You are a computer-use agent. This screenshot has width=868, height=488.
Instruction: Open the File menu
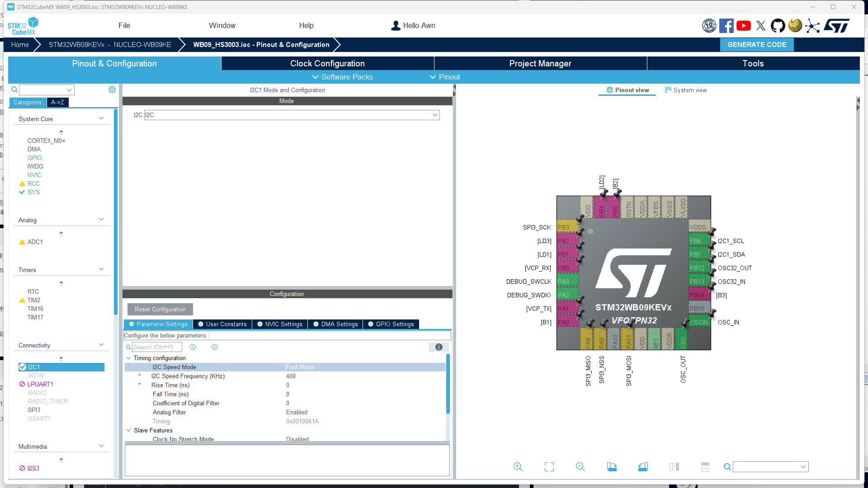[124, 26]
